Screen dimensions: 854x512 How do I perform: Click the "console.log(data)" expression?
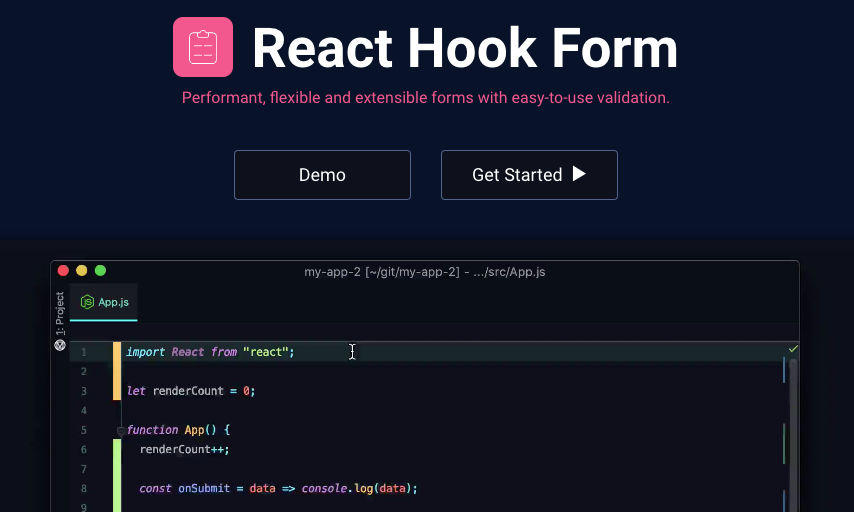click(358, 489)
